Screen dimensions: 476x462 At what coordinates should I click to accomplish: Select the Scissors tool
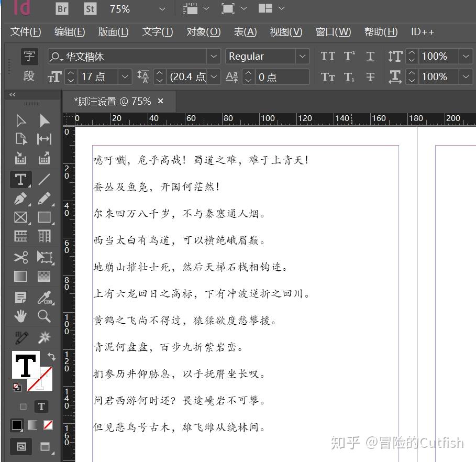[20, 257]
